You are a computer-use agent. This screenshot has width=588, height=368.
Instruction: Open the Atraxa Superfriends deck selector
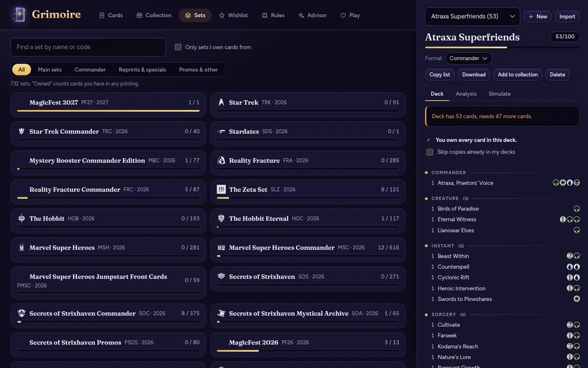coord(472,17)
